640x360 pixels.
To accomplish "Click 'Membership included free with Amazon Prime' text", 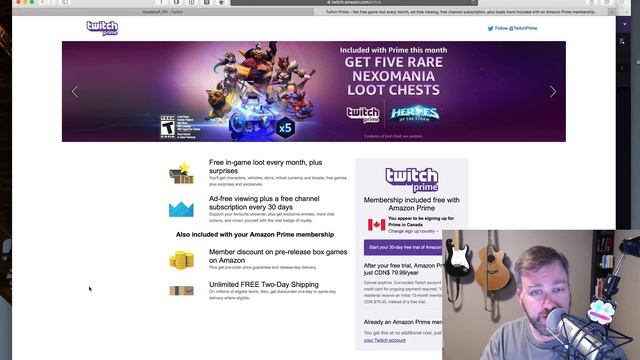I will (x=411, y=204).
